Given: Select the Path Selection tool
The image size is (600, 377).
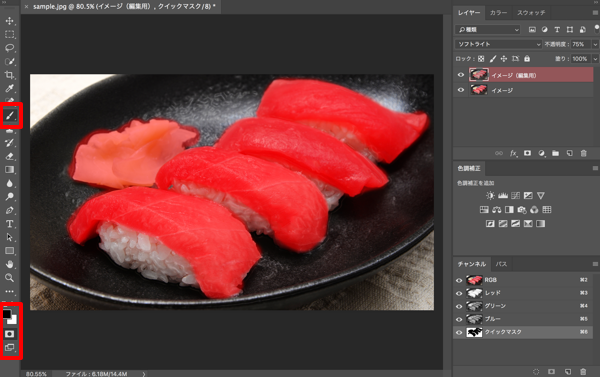Looking at the screenshot, I should click(x=10, y=237).
